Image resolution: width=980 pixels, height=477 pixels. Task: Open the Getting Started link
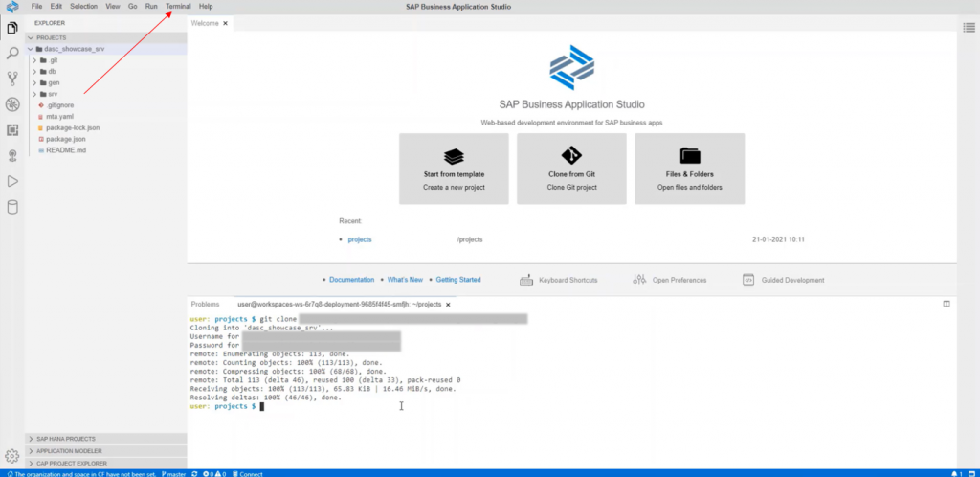[x=458, y=280]
